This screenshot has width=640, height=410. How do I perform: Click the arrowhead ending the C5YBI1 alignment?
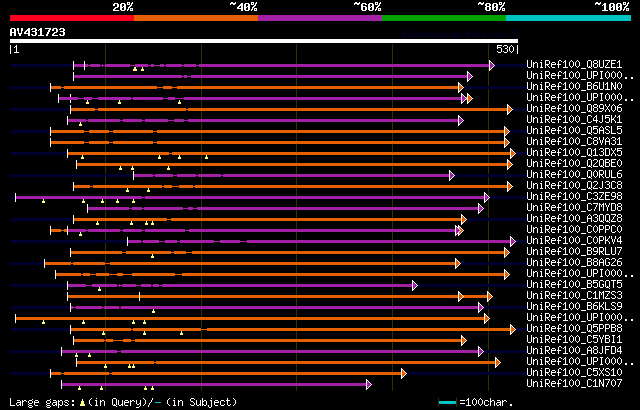464,341
